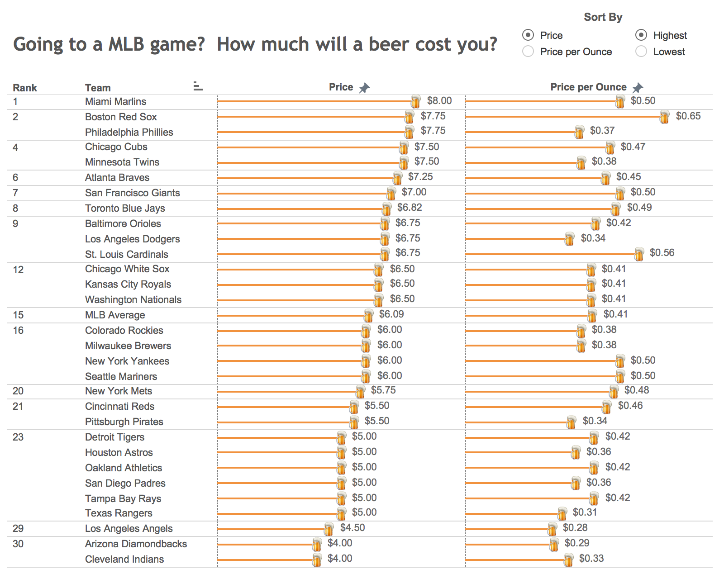The image size is (724, 588).
Task: Click the Price per Ounce column header
Action: 588,87
